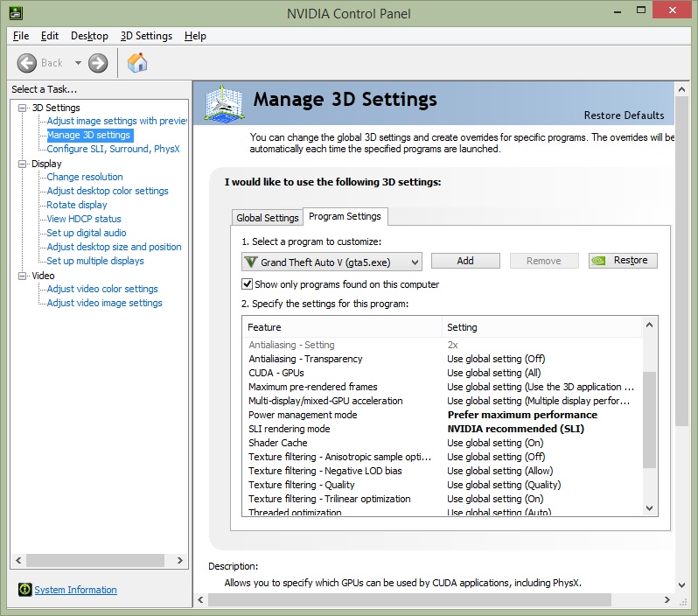Open the Desktop menu
Viewport: 698px width, 616px height.
point(89,36)
